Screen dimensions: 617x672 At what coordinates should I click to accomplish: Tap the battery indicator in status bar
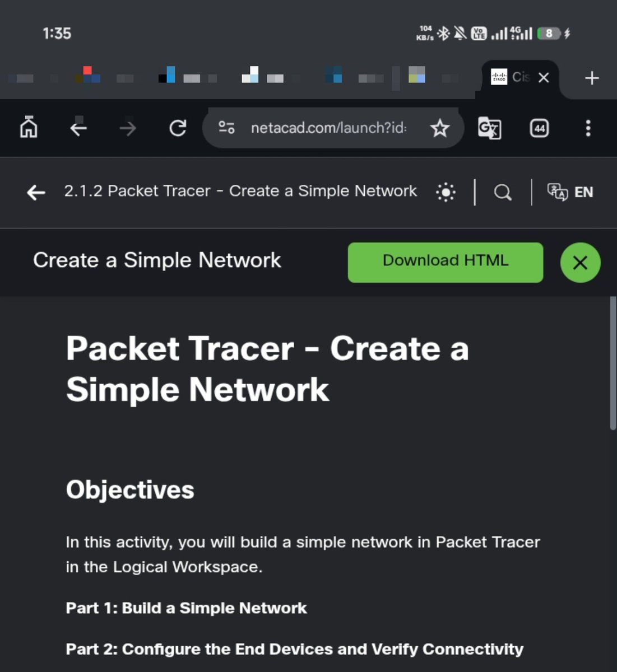click(x=549, y=34)
